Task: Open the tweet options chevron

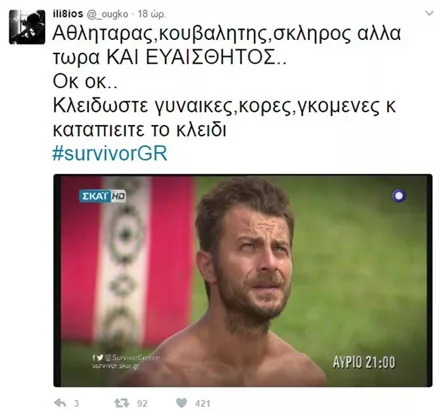Action: [x=430, y=14]
